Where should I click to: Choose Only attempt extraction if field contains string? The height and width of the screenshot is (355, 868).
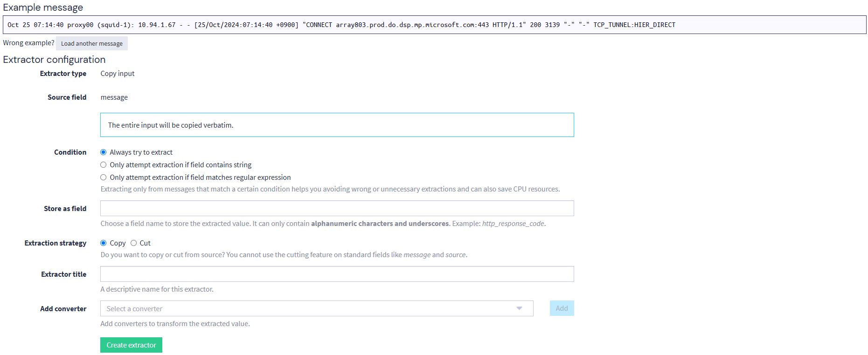[104, 165]
